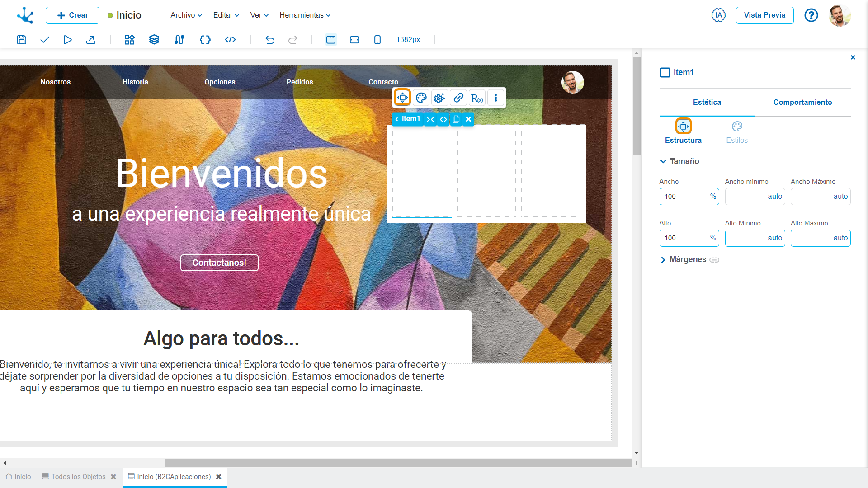868x488 pixels.
Task: Run the page with play icon
Action: pyautogui.click(x=67, y=40)
